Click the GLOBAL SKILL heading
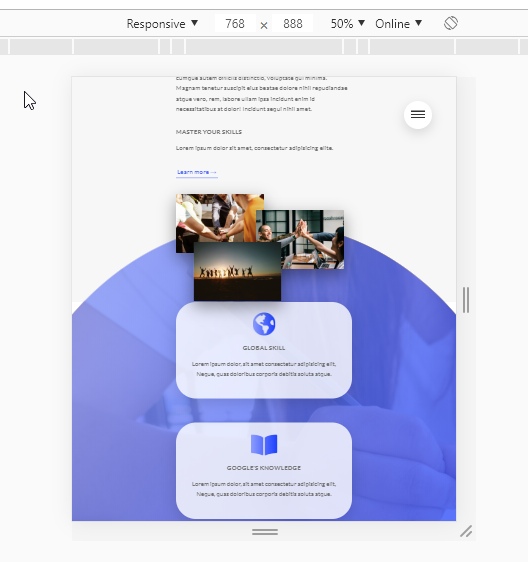The width and height of the screenshot is (528, 562). click(x=264, y=348)
